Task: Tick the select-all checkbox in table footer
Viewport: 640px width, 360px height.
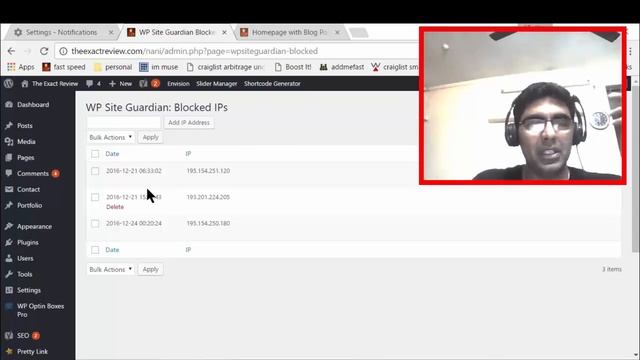Action: pyautogui.click(x=95, y=250)
